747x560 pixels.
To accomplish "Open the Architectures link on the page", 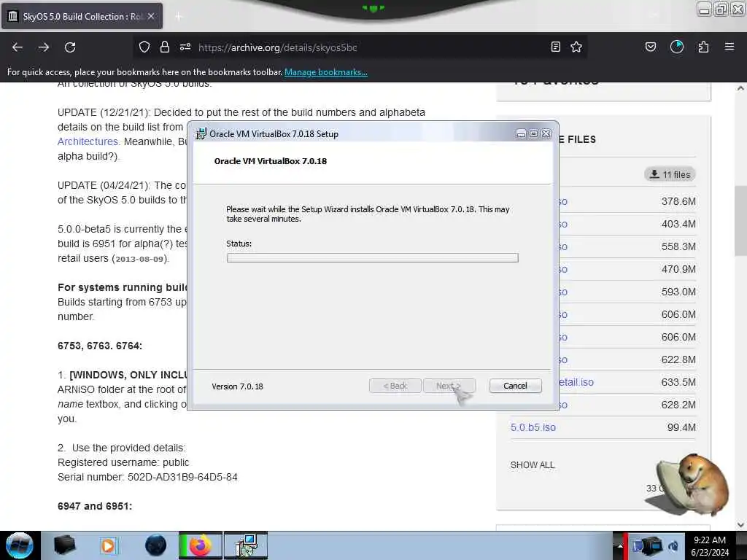I will tap(88, 141).
